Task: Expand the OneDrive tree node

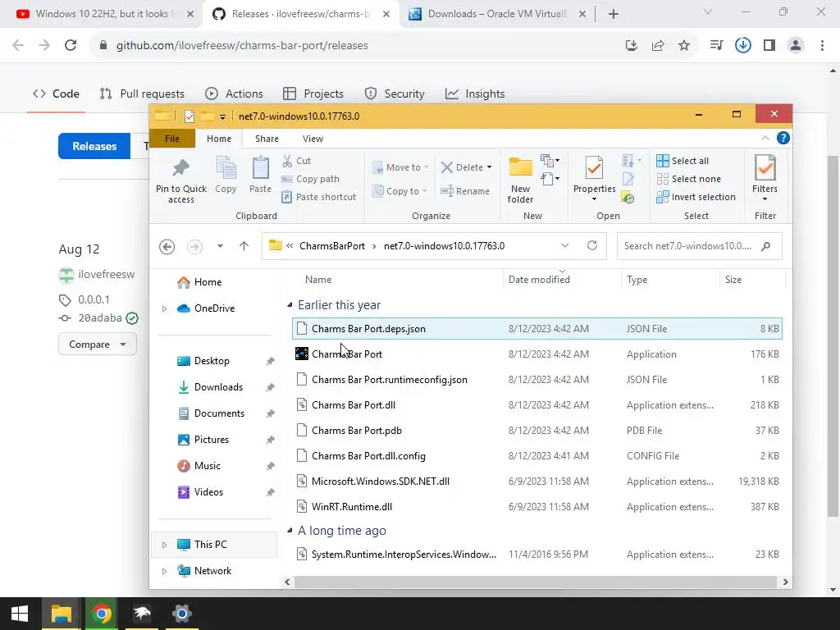Action: (164, 308)
